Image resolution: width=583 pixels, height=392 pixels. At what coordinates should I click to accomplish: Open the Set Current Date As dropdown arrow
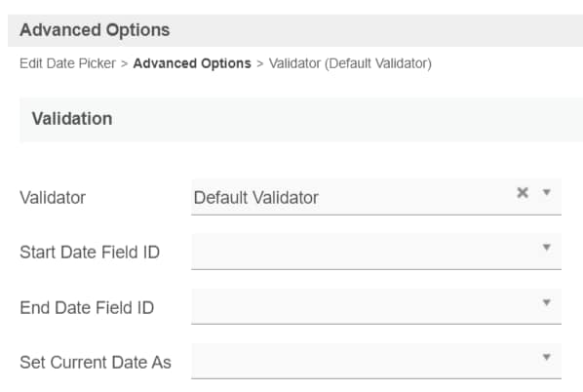pyautogui.click(x=546, y=357)
